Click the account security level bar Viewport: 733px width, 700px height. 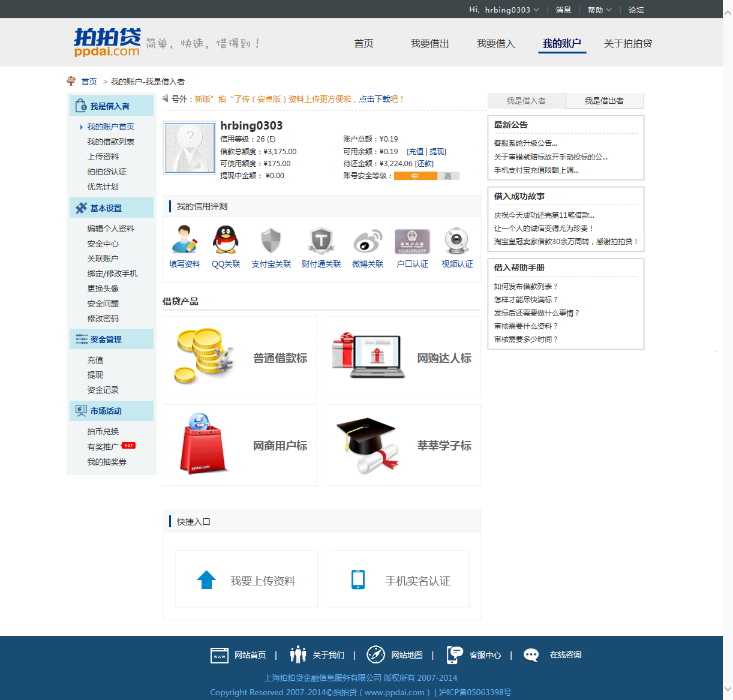point(426,176)
